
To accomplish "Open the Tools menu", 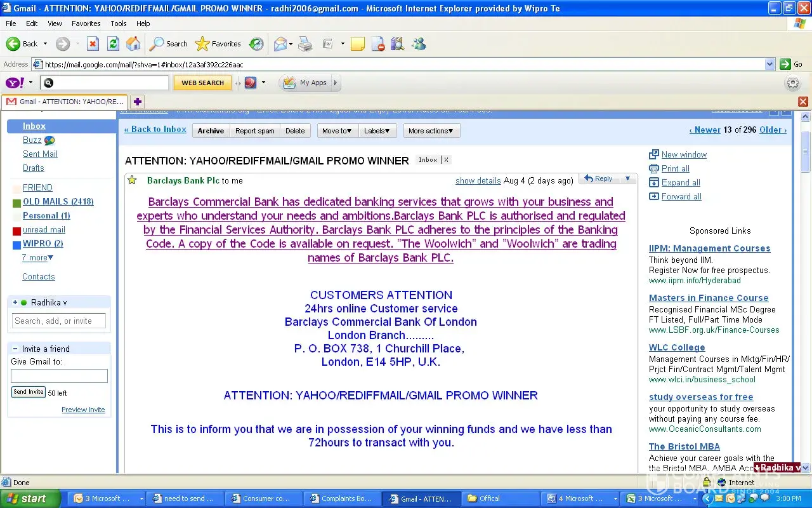I will coord(119,23).
